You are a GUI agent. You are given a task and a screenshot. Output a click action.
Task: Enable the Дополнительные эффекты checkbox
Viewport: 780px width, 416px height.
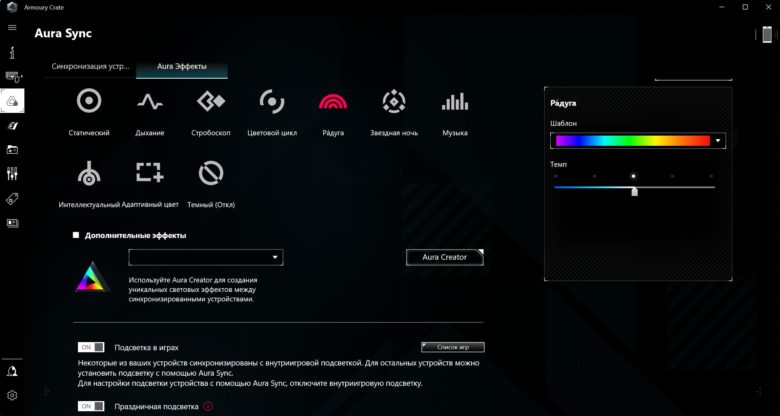tap(76, 235)
